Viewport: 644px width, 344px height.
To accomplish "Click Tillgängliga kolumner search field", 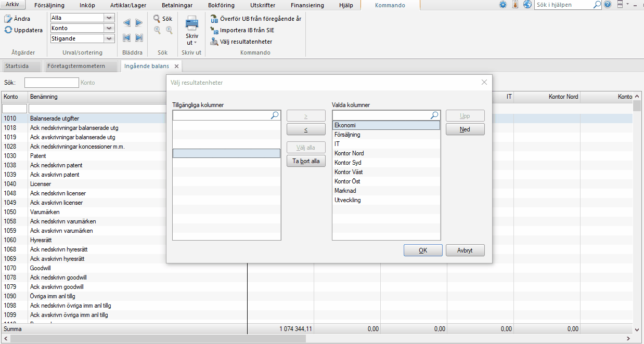I will tap(222, 115).
